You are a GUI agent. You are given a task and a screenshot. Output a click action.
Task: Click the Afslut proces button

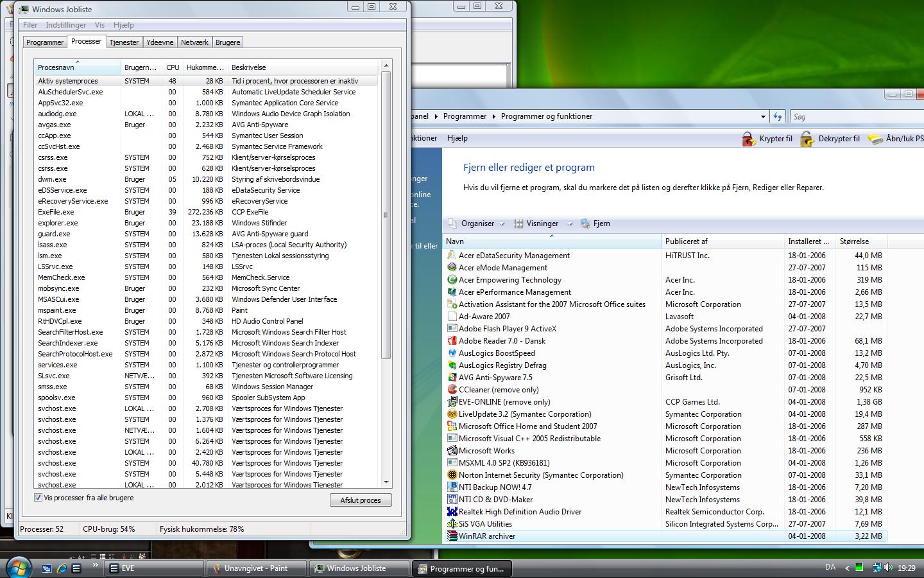point(361,500)
